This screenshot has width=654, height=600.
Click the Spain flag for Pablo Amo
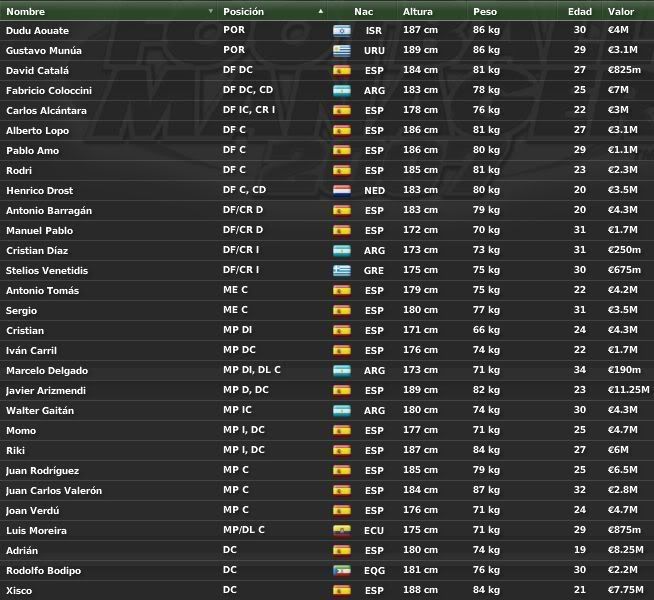point(342,151)
